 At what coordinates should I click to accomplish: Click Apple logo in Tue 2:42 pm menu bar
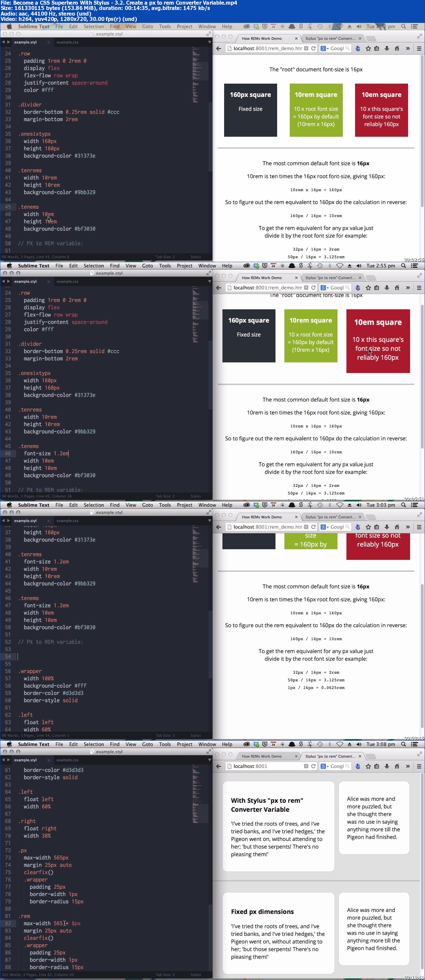[x=10, y=26]
